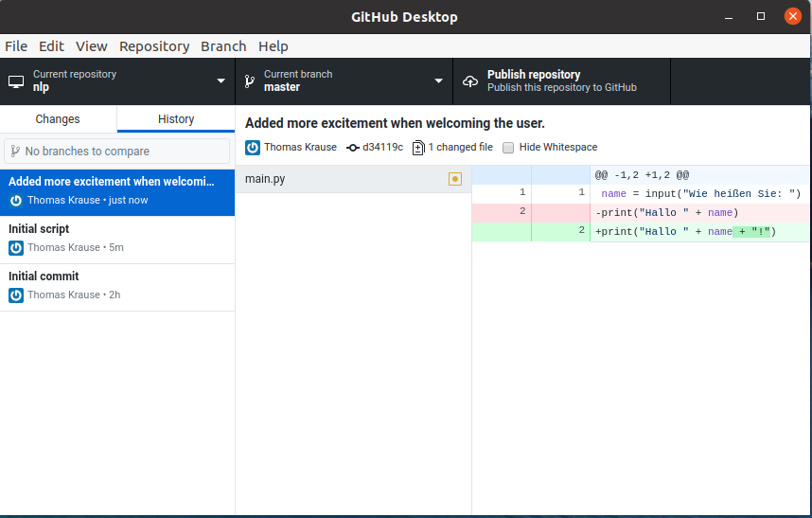Click the author avatar next to Thomas Krause in header
Image resolution: width=812 pixels, height=518 pixels.
pyautogui.click(x=253, y=148)
